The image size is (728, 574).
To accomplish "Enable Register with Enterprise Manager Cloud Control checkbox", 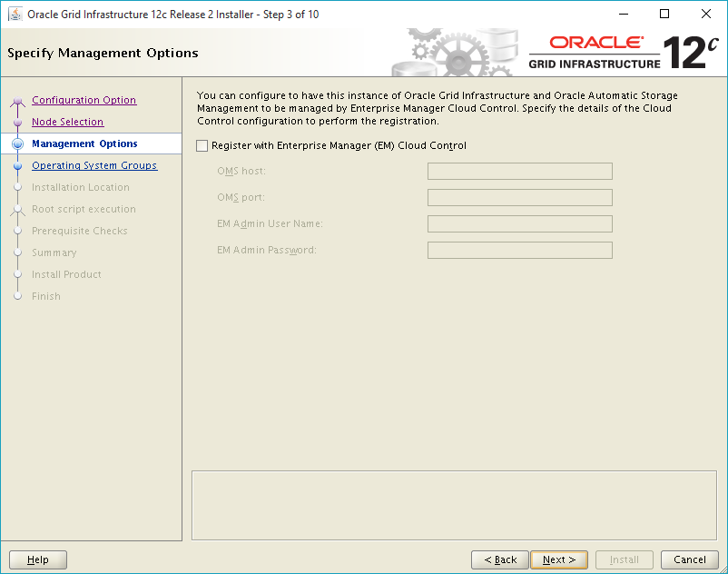I will 202,146.
